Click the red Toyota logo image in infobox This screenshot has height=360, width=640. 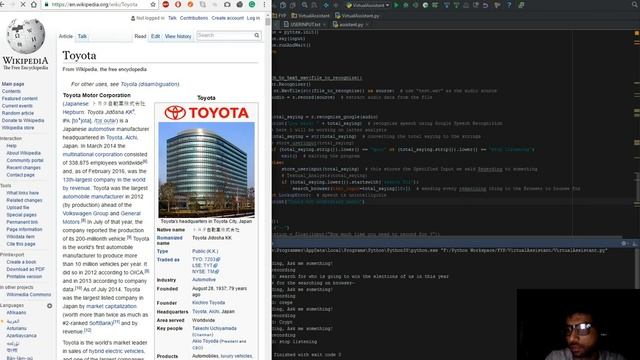(206, 113)
